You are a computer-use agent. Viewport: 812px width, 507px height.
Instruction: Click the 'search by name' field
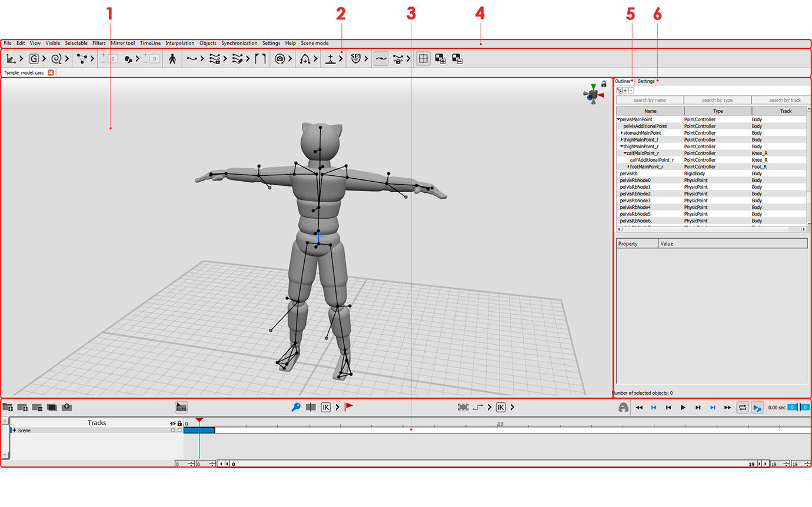coord(650,100)
